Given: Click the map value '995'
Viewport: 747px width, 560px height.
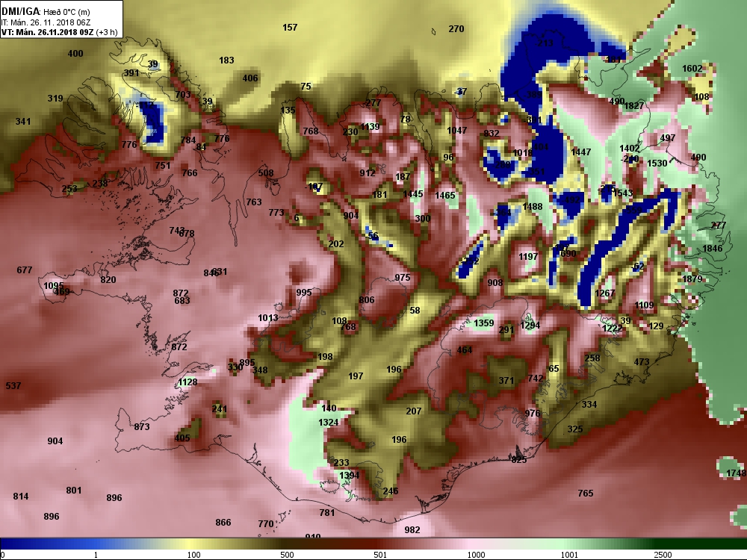Looking at the screenshot, I should [x=303, y=293].
